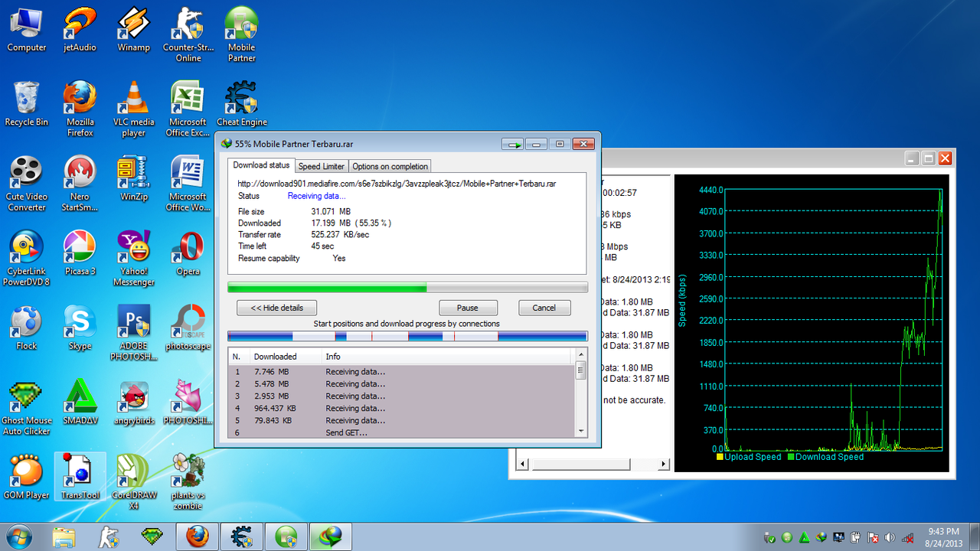Click the network signal tray icon
The width and height of the screenshot is (980, 551).
click(909, 538)
